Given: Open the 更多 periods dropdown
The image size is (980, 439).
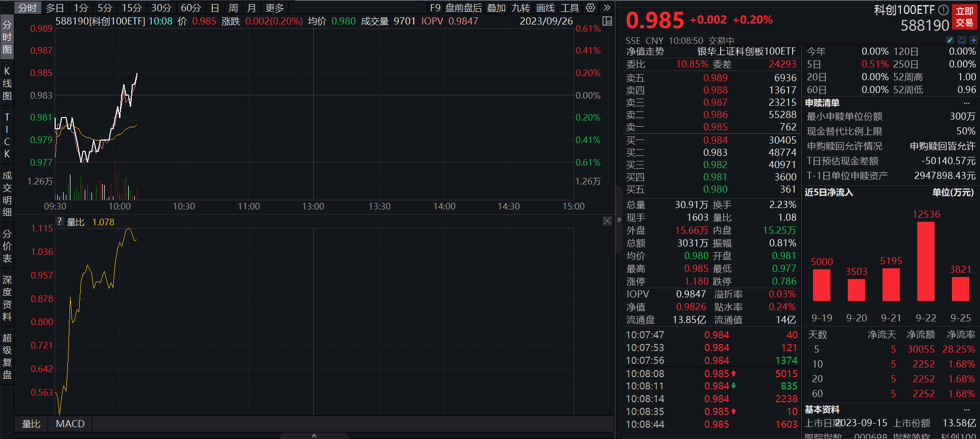Looking at the screenshot, I should [275, 8].
